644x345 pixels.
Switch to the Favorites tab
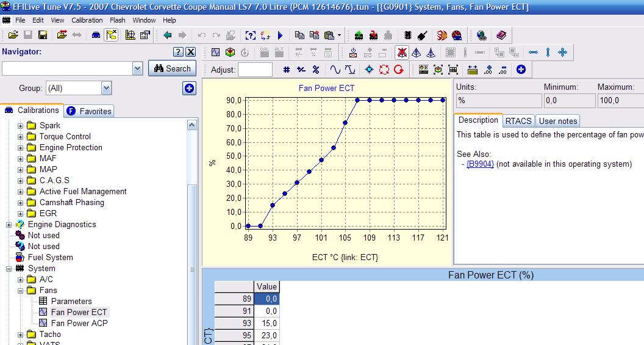point(89,111)
